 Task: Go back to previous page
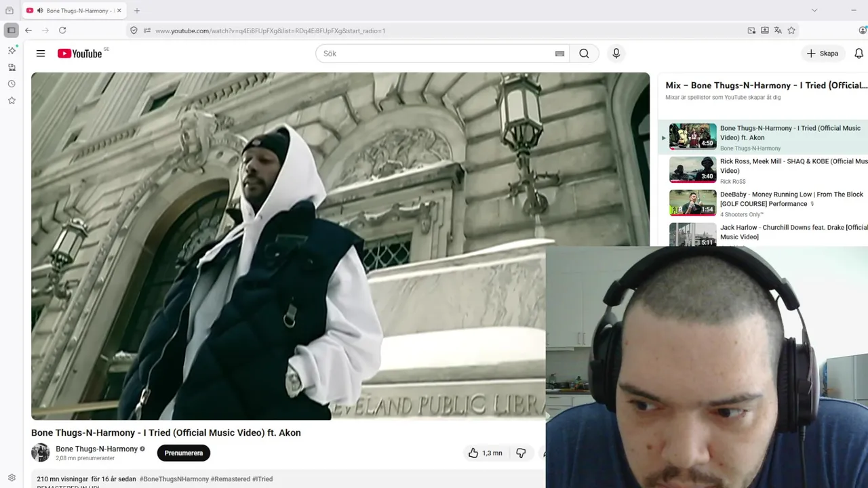28,30
